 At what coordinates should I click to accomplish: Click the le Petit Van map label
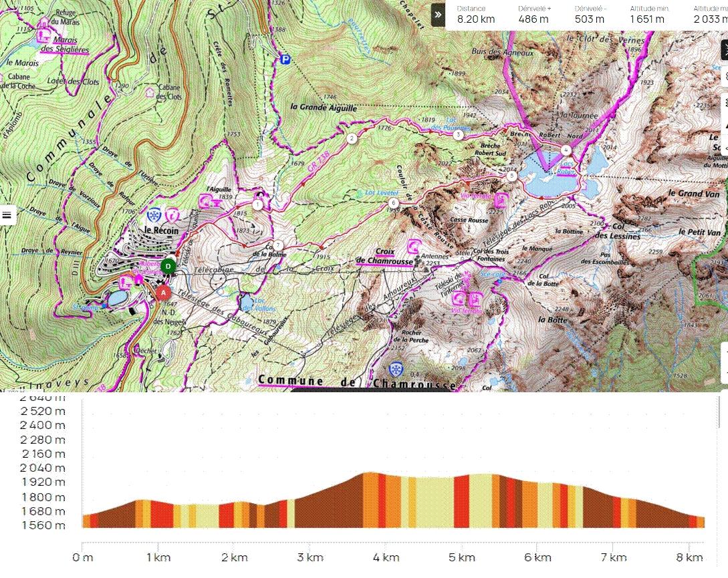[x=699, y=232]
